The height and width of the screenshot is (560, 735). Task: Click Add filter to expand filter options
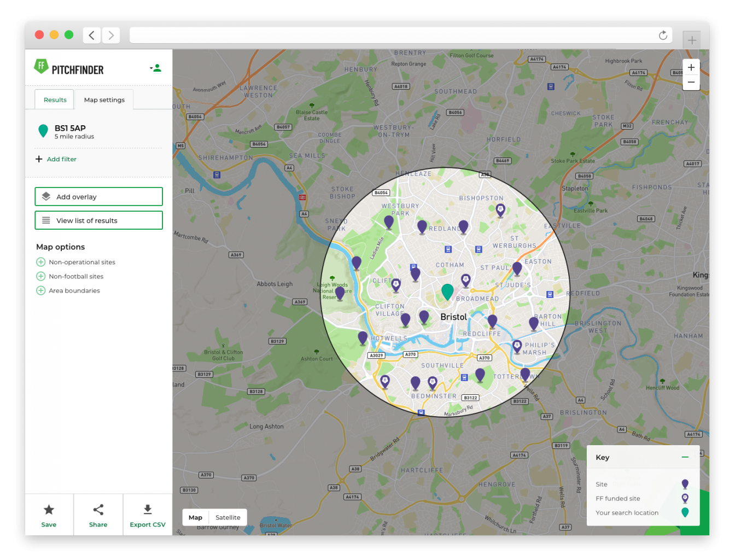click(x=55, y=159)
